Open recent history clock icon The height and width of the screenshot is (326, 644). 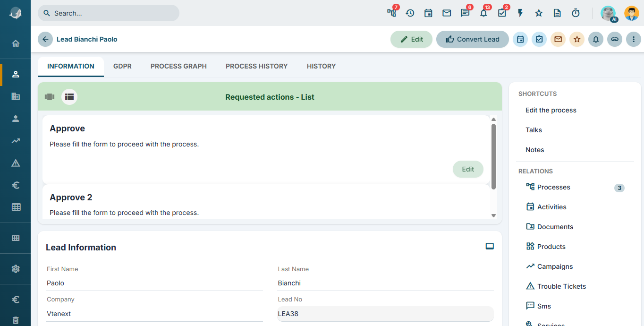coord(410,13)
